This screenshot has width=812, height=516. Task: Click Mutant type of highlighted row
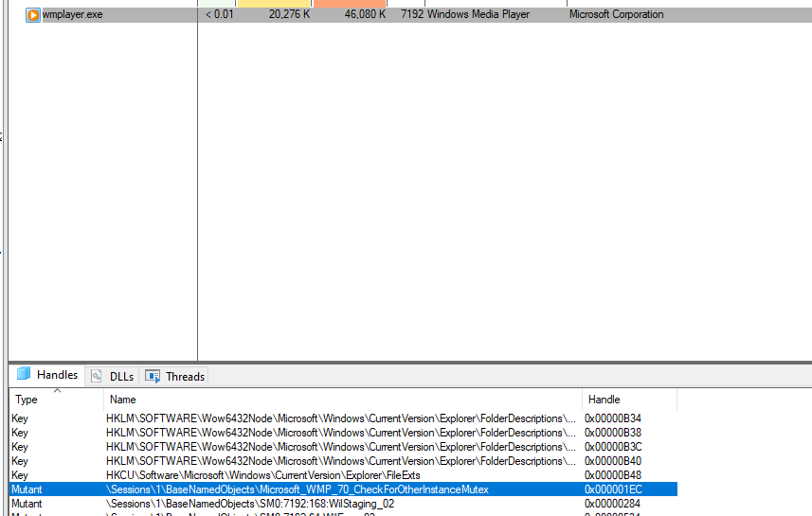click(27, 489)
